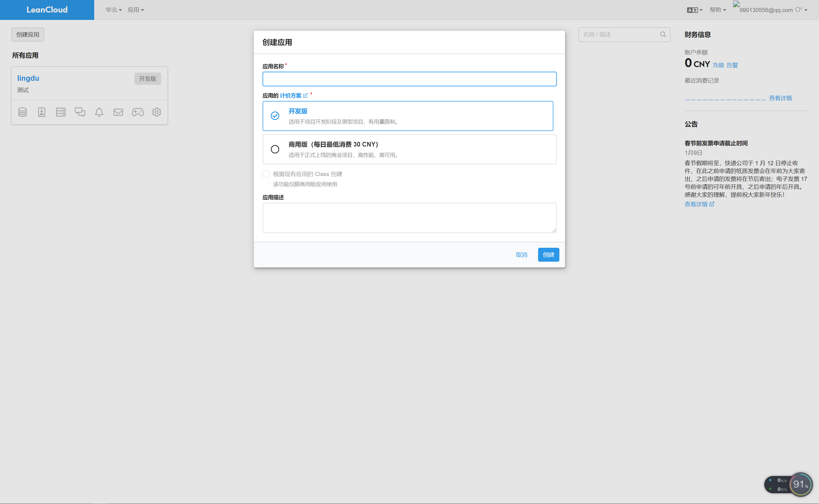Click the push notification bell icon
The height and width of the screenshot is (504, 819).
click(99, 112)
